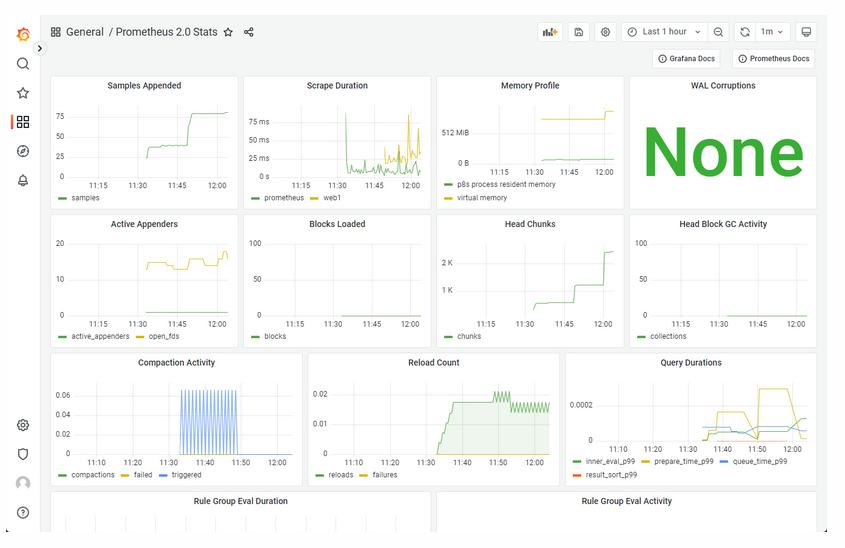Open the Grafana home logo

click(x=23, y=34)
